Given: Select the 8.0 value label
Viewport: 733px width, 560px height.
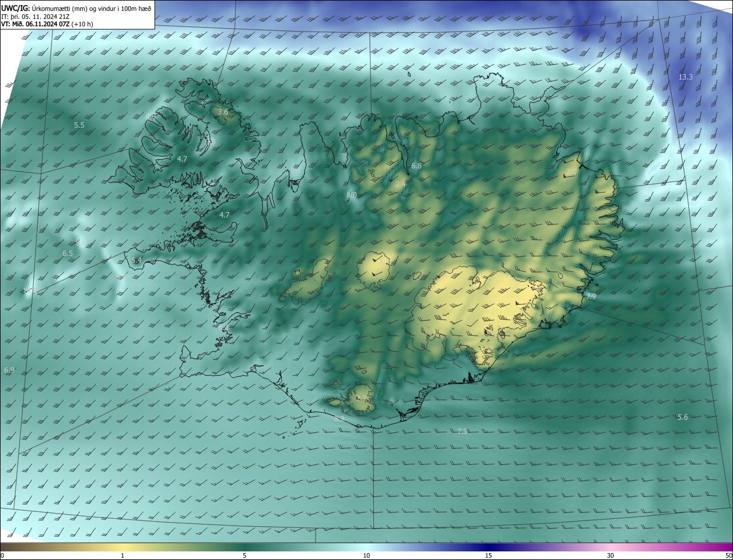Looking at the screenshot, I should click(x=352, y=195).
